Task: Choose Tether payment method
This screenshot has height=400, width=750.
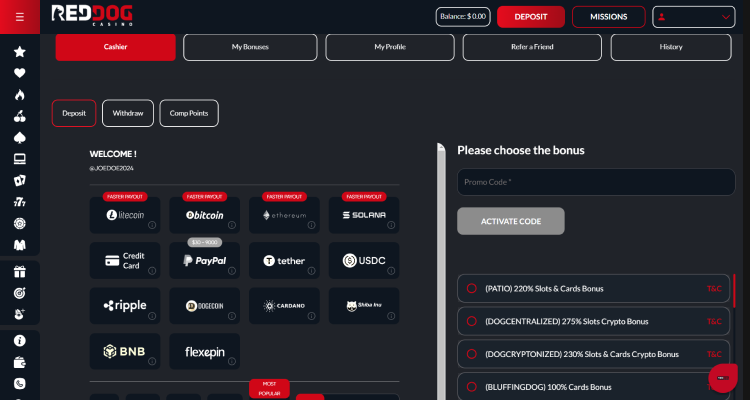Action: pyautogui.click(x=284, y=260)
